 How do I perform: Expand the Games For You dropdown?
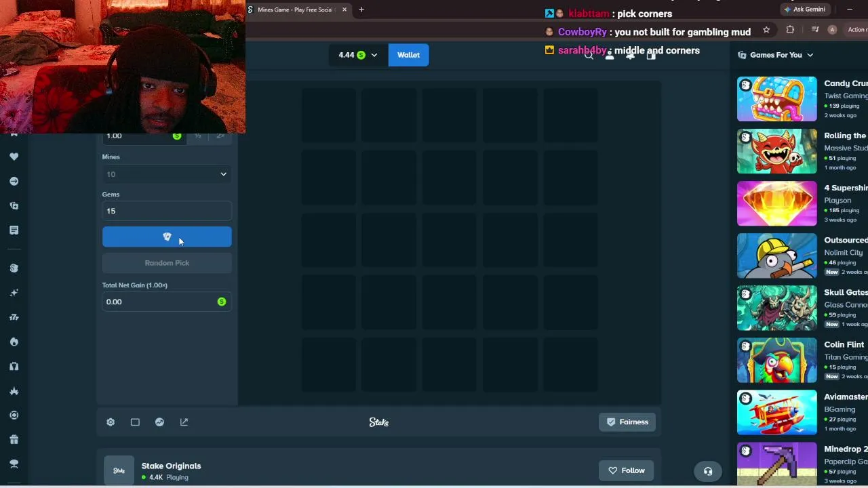[776, 55]
